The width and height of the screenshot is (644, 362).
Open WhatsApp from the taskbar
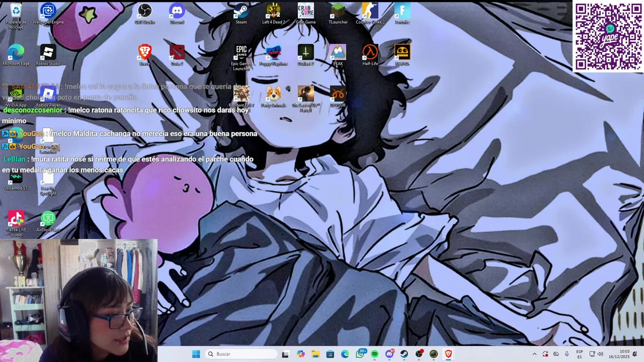tap(360, 354)
